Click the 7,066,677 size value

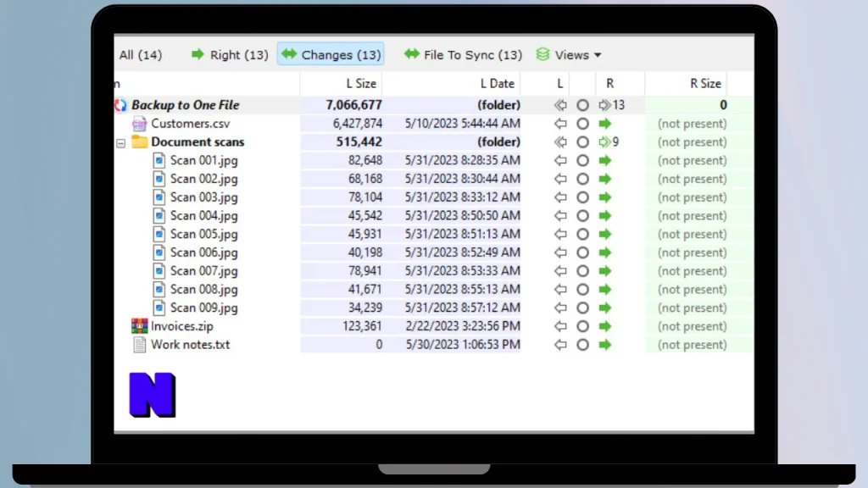(x=353, y=105)
